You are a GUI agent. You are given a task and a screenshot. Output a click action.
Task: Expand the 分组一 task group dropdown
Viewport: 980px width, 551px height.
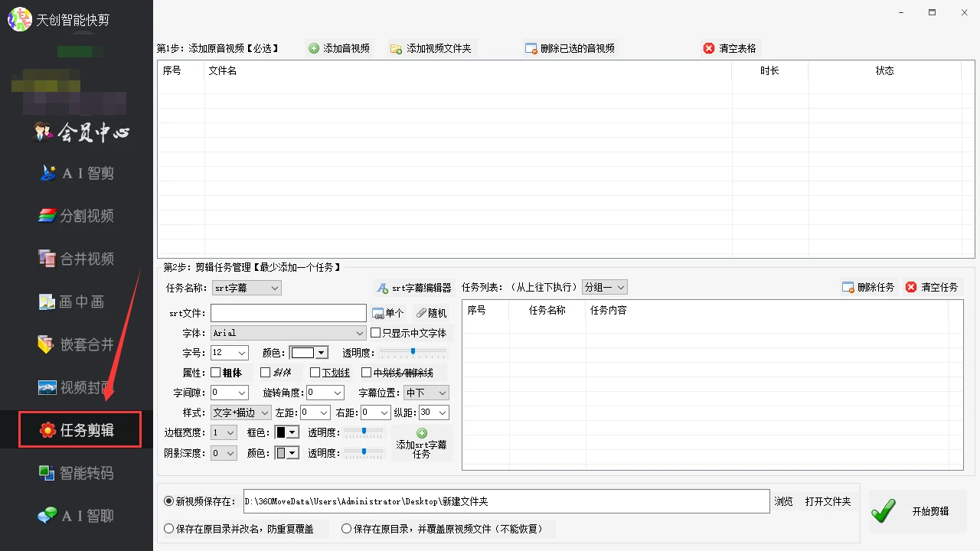(x=605, y=287)
